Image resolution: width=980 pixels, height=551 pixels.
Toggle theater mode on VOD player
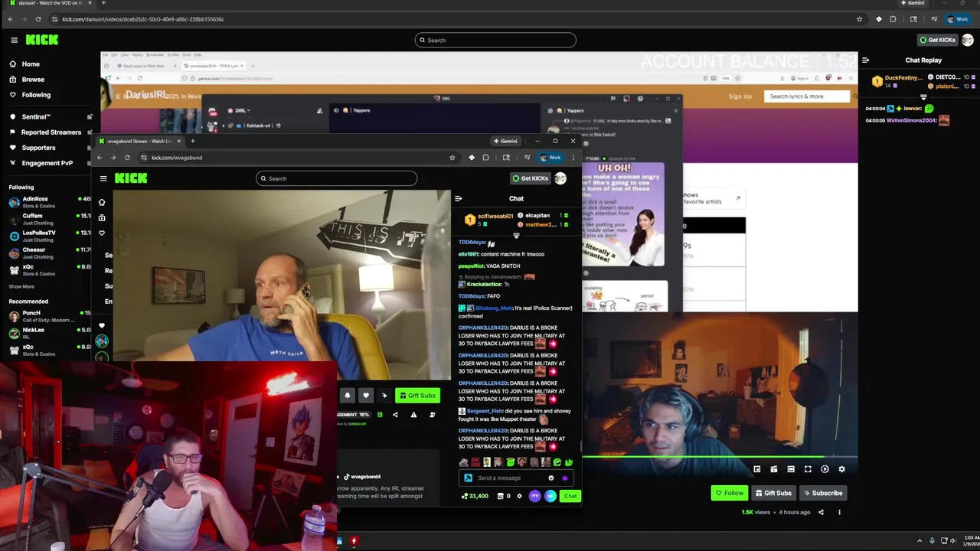click(x=791, y=470)
